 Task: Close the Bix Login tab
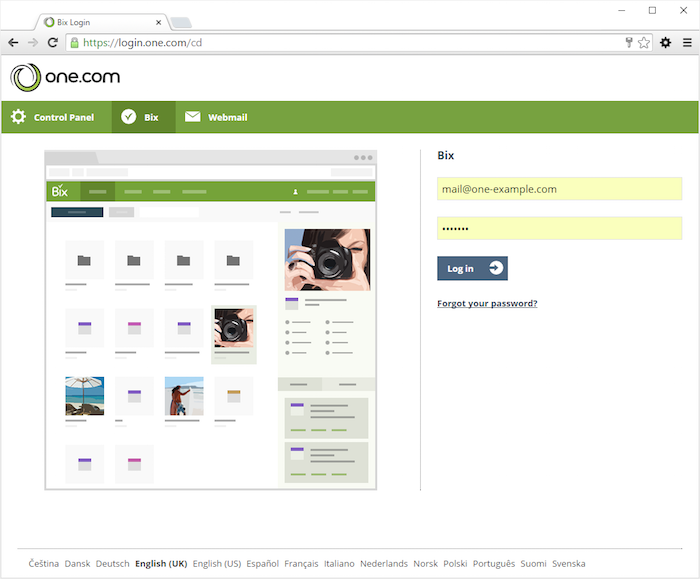(x=158, y=22)
